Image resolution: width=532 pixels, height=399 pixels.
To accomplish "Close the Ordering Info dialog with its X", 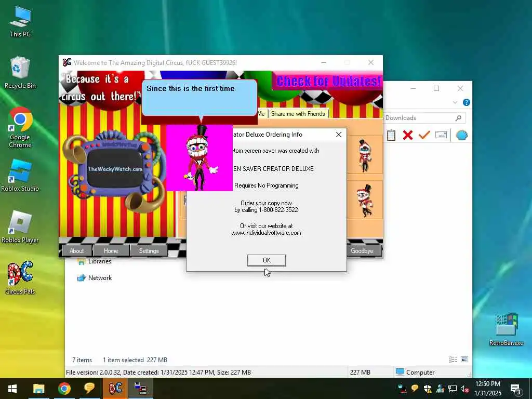I will 338,135.
